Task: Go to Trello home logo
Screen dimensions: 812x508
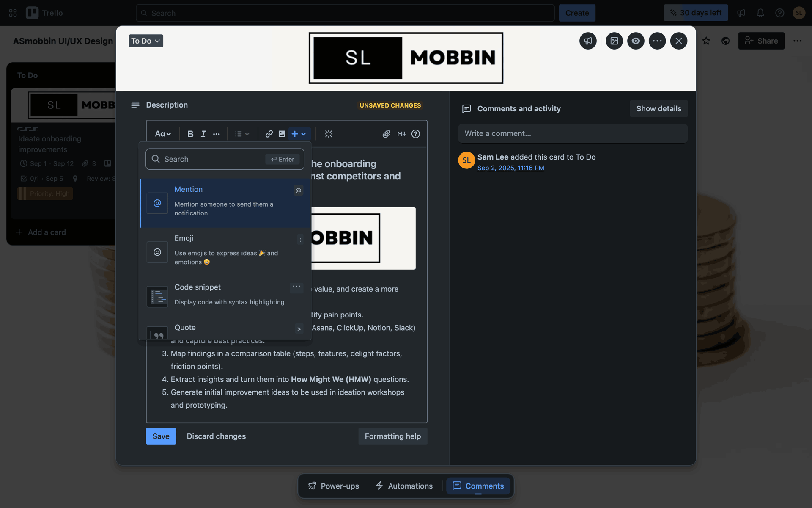Action: pyautogui.click(x=44, y=13)
